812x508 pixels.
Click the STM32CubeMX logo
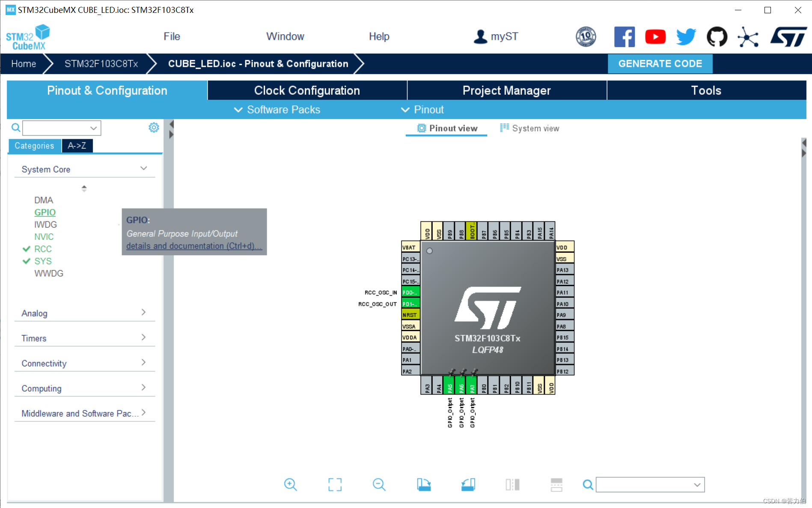tap(28, 37)
